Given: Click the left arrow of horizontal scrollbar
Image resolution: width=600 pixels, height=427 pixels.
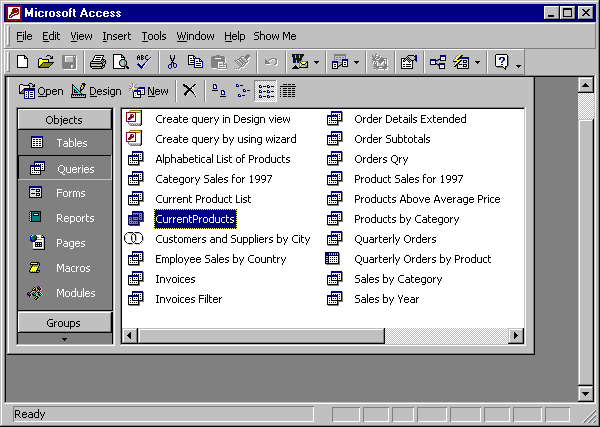Looking at the screenshot, I should (x=130, y=336).
